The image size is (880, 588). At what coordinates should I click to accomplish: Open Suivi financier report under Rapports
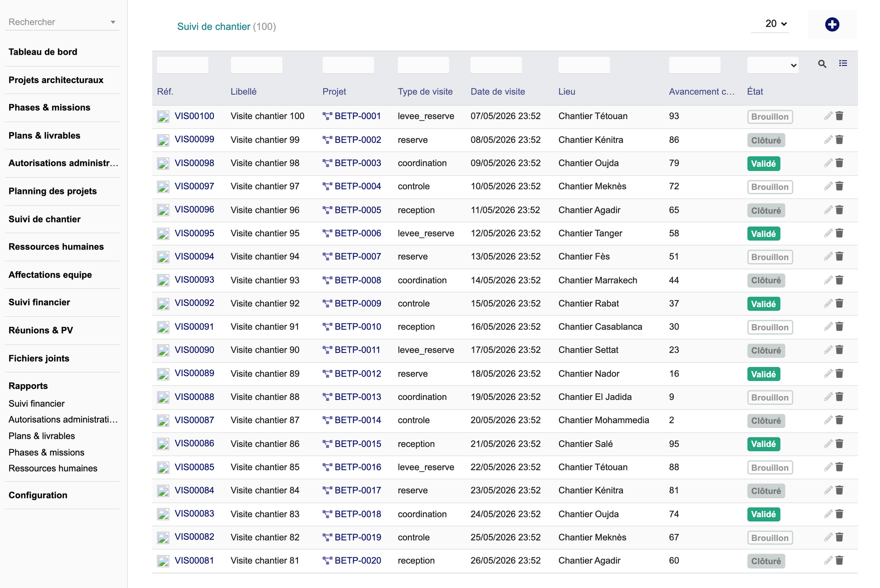click(x=37, y=404)
